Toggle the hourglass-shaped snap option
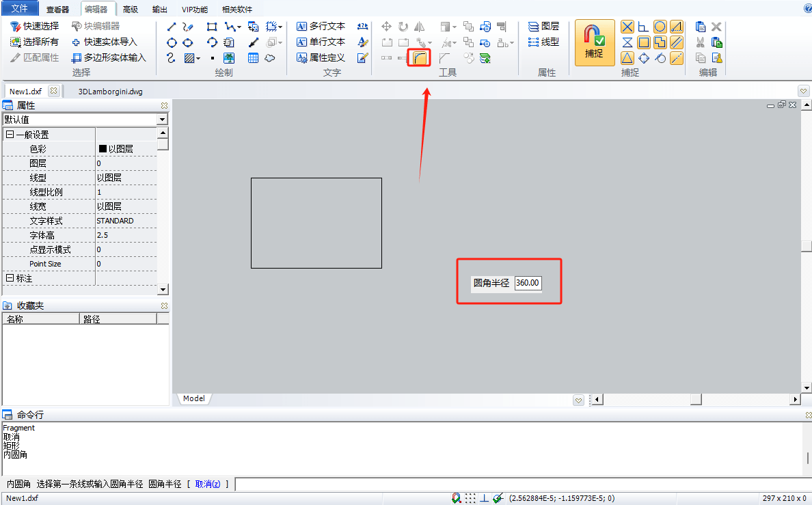This screenshot has height=505, width=812. (x=627, y=42)
